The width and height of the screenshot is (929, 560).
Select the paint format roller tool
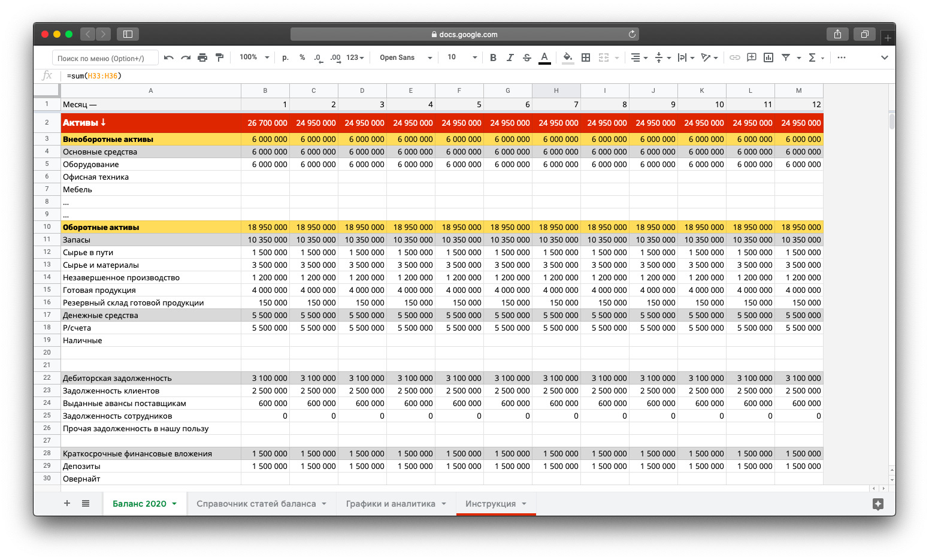[x=219, y=57]
